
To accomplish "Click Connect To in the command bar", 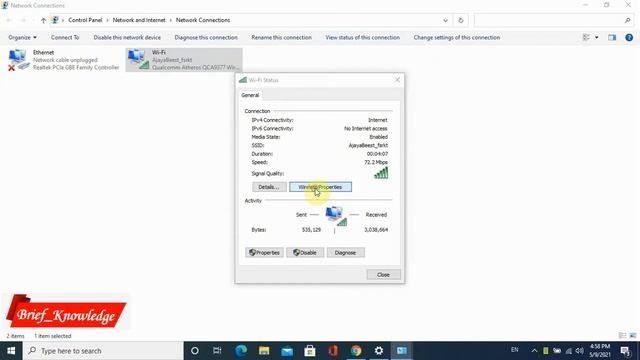I will pyautogui.click(x=65, y=38).
